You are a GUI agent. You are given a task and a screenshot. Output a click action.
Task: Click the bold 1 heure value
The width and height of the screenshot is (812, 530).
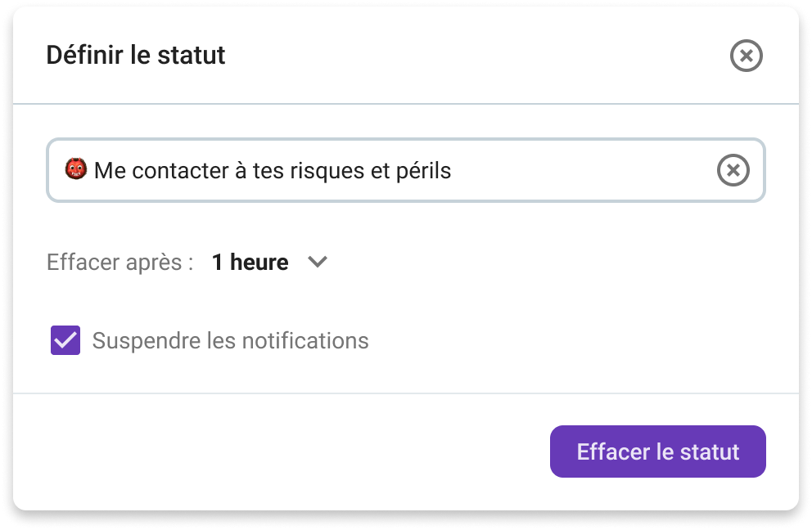coord(249,262)
